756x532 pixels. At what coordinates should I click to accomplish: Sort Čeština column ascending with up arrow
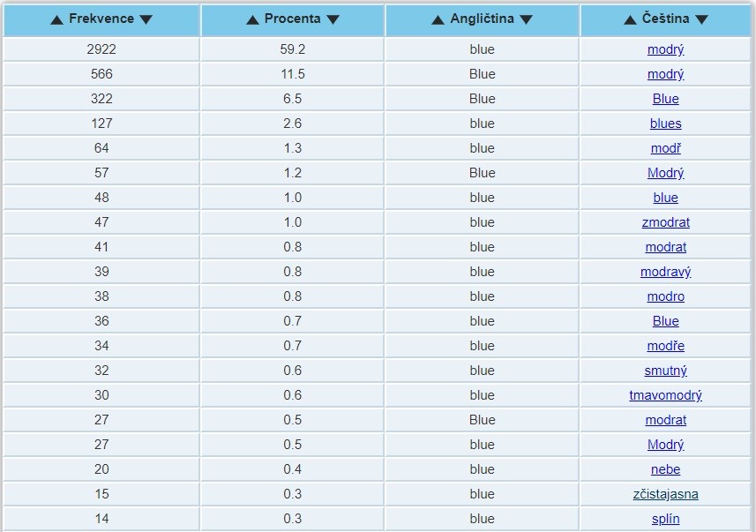tap(630, 19)
